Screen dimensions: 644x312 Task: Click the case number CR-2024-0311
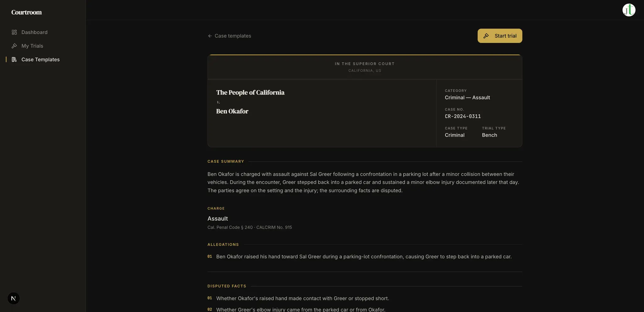click(463, 116)
